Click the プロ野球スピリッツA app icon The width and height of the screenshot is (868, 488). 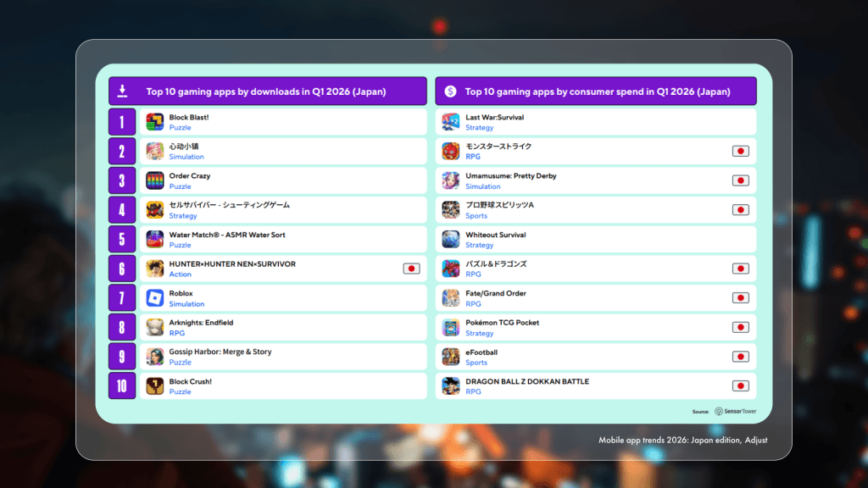[451, 210]
